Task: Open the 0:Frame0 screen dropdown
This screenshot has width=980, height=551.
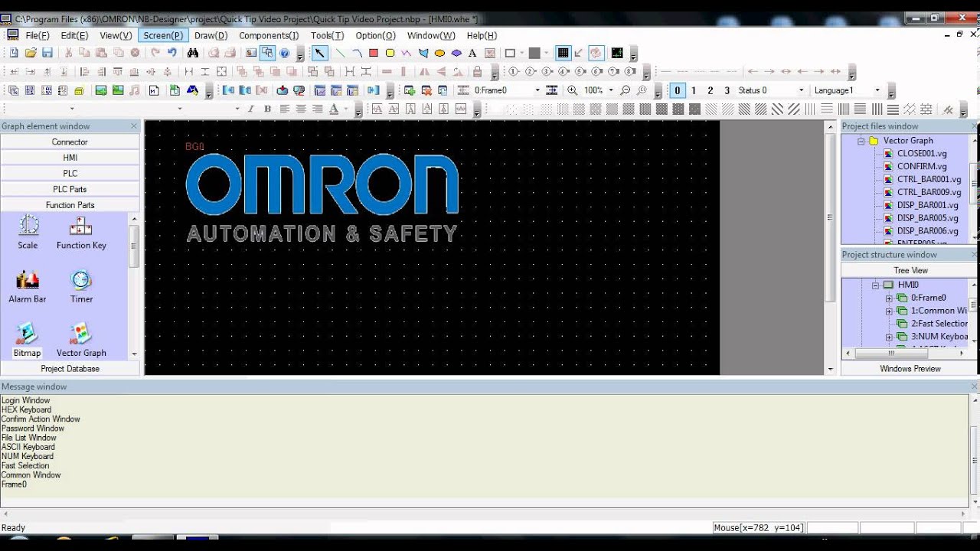Action: pyautogui.click(x=537, y=90)
